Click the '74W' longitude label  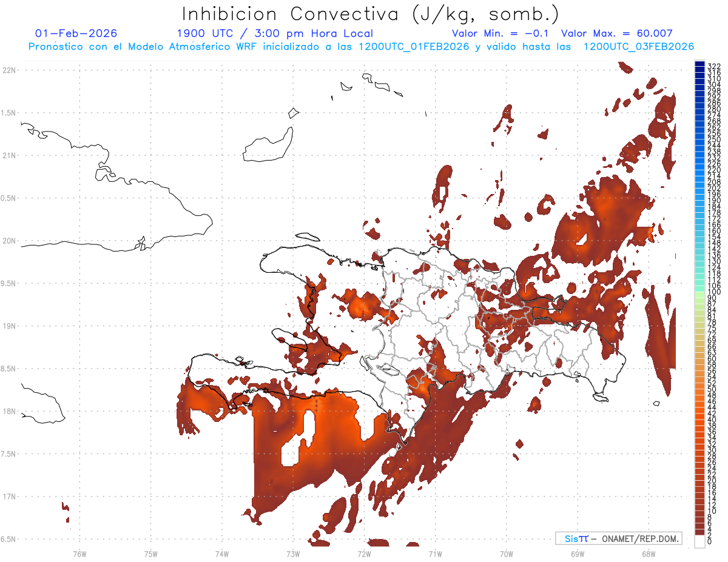pos(222,554)
